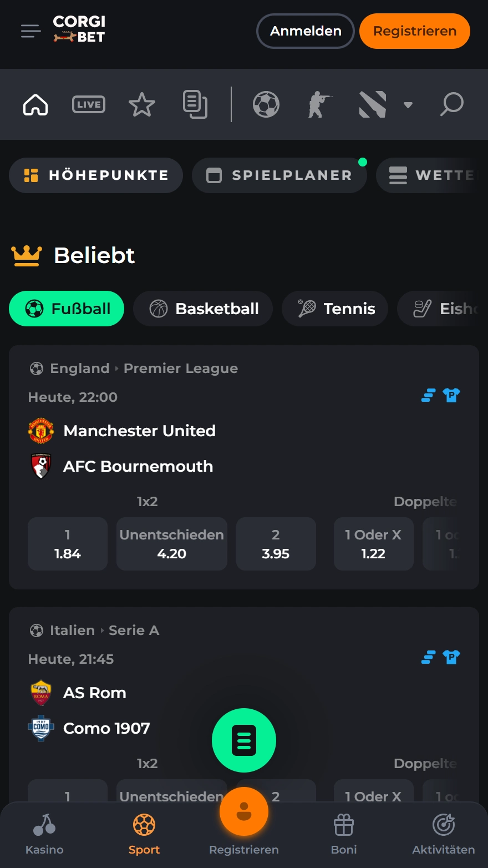Expand the additional sports dropdown arrow
This screenshot has height=868, width=488.
[409, 104]
